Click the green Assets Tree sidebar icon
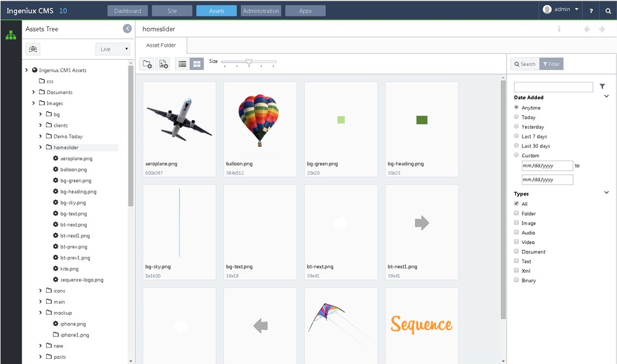617x364 pixels. 10,35
